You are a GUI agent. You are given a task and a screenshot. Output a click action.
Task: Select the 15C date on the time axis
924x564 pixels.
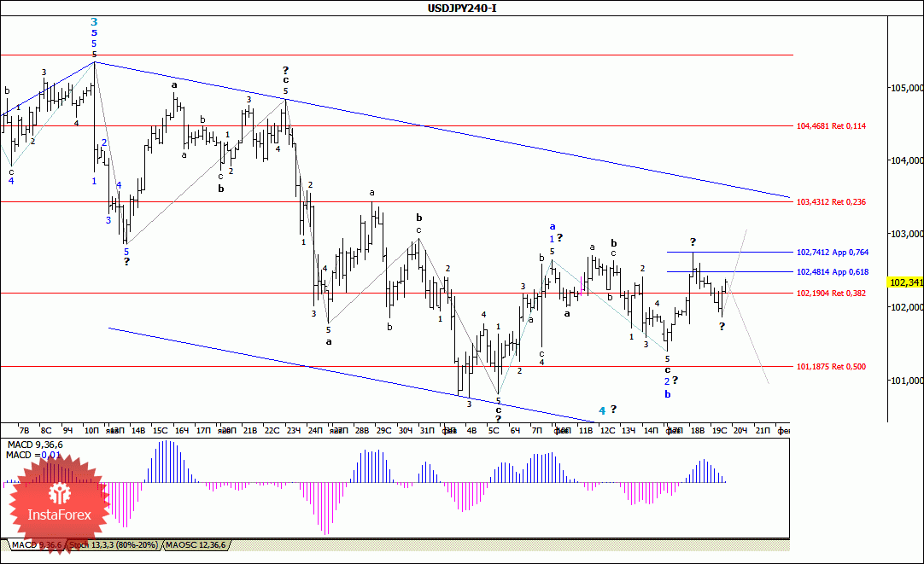pos(161,431)
